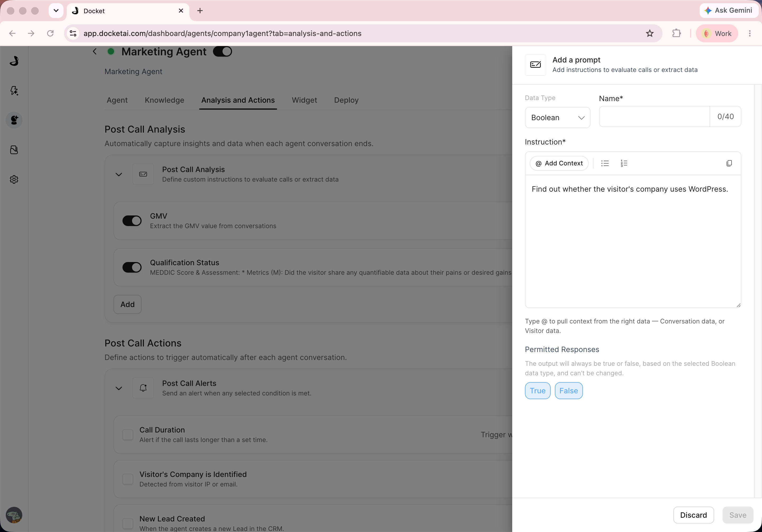Open the browser Extensions icon
762x532 pixels.
coord(676,33)
